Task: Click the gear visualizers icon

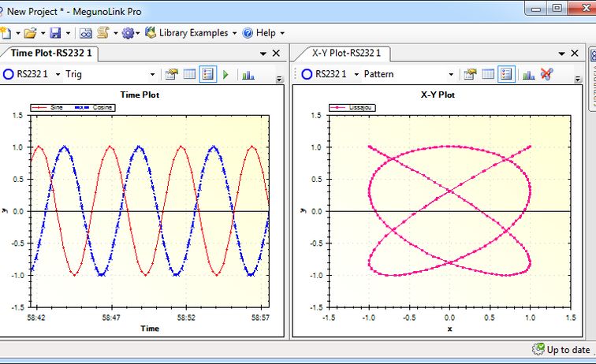Action: 128,33
